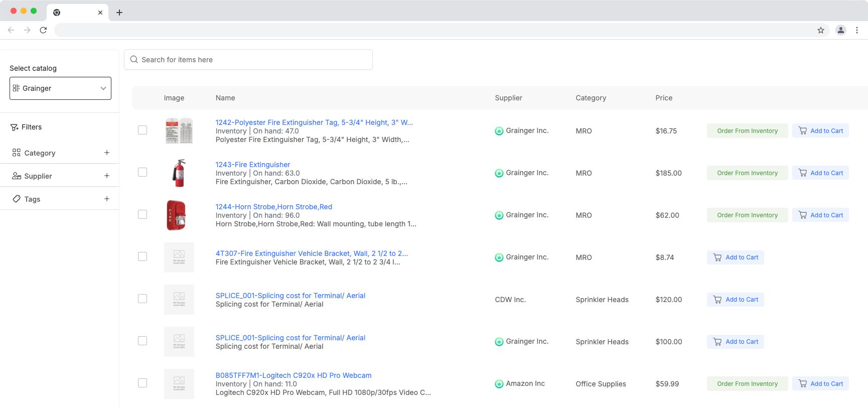868x409 pixels.
Task: Check the 4T307 Vehicle Bracket row
Action: [x=142, y=256]
